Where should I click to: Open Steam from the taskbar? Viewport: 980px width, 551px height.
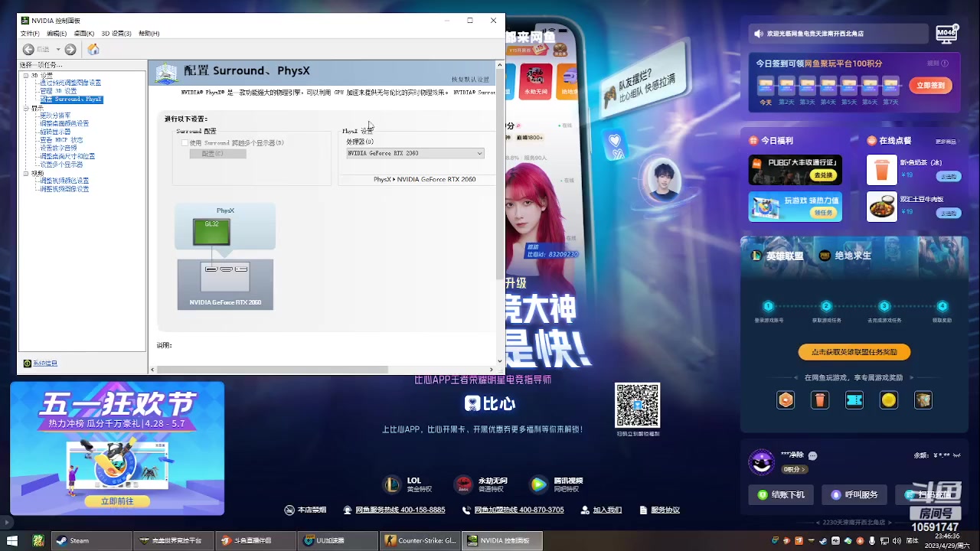click(x=90, y=540)
